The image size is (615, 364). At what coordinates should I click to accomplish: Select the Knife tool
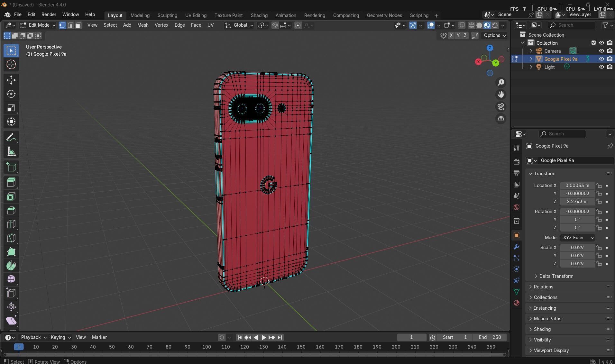[x=11, y=238]
